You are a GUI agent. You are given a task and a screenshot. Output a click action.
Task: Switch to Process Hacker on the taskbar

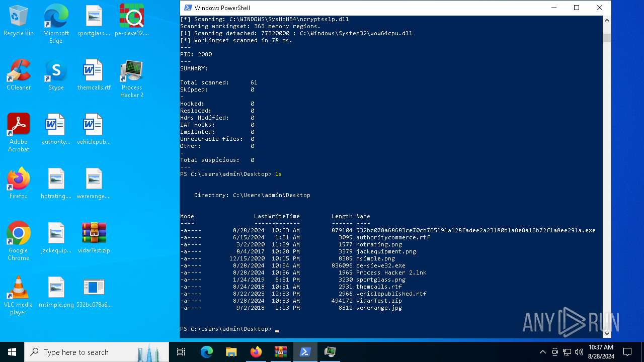330,352
